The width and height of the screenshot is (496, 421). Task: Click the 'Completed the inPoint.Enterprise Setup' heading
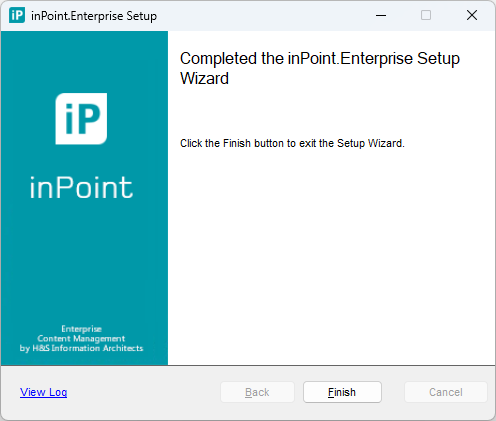(320, 59)
